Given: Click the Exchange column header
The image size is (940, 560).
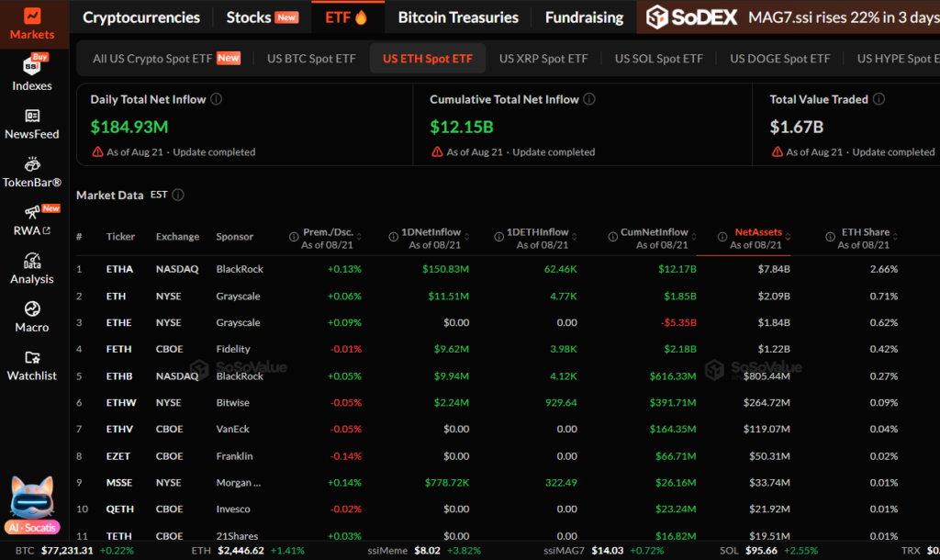Looking at the screenshot, I should coord(177,237).
